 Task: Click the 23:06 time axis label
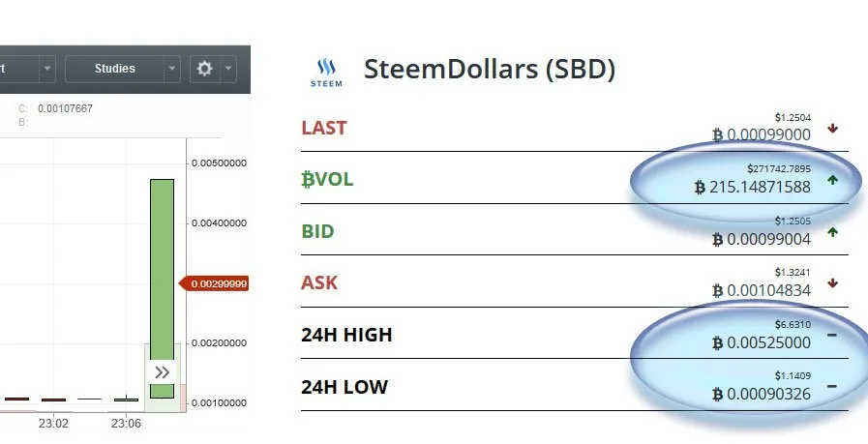tap(126, 424)
